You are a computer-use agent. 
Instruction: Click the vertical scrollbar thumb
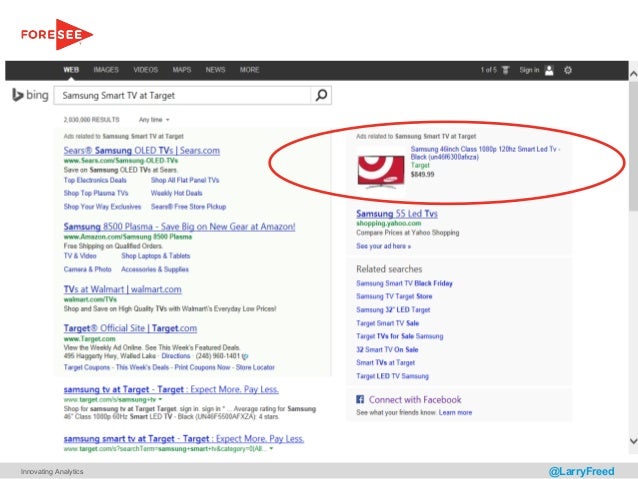tap(633, 147)
